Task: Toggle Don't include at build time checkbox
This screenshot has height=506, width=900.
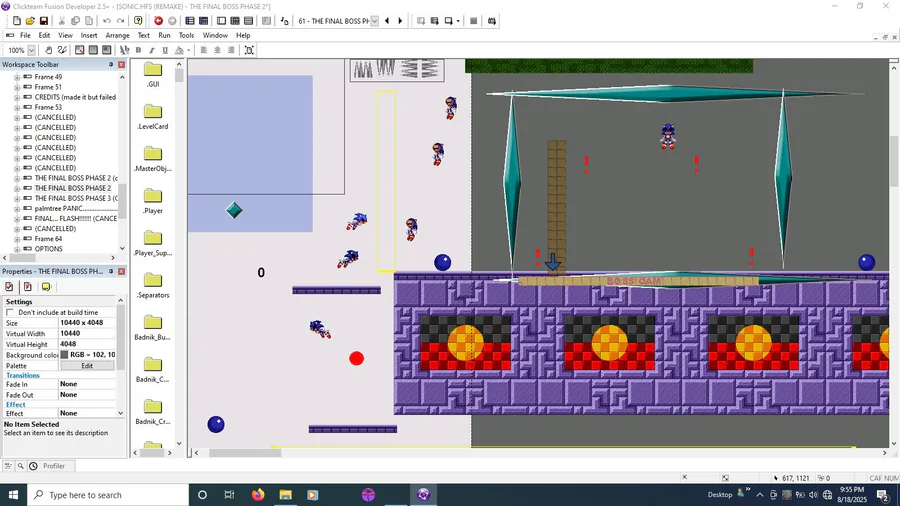Action: (x=10, y=312)
